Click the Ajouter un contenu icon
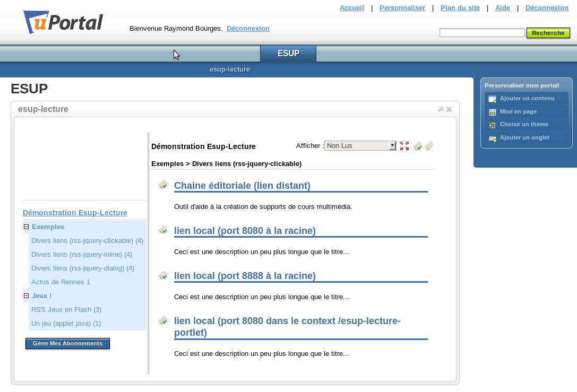 (x=492, y=99)
